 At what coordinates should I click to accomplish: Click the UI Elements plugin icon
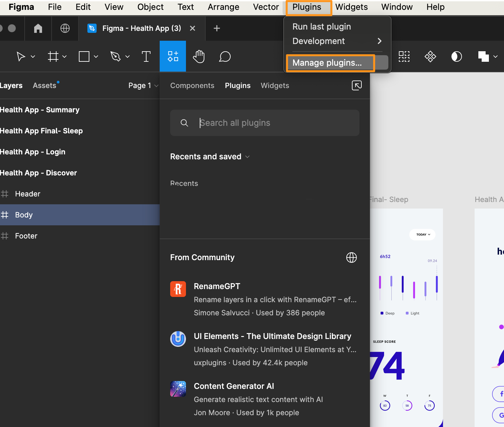click(x=178, y=339)
